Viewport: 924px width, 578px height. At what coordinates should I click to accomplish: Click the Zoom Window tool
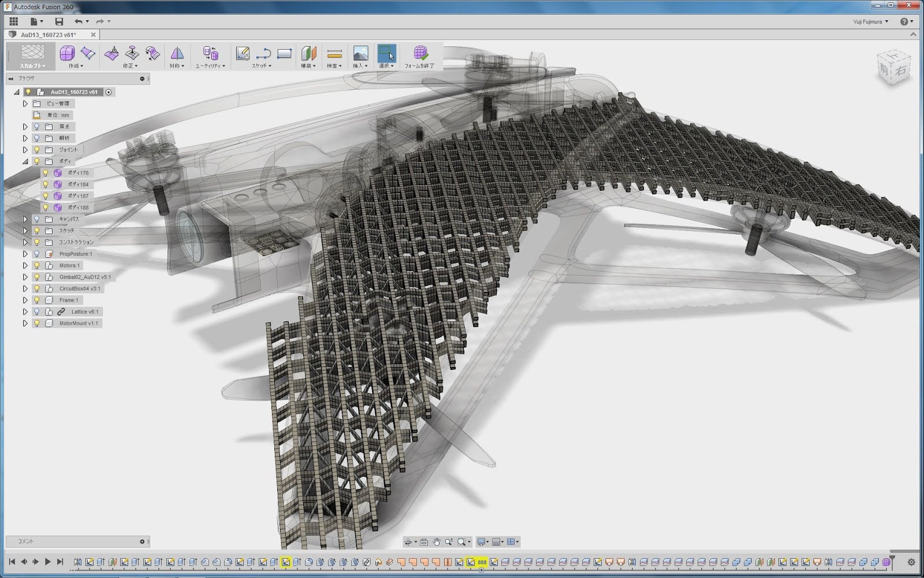[462, 542]
